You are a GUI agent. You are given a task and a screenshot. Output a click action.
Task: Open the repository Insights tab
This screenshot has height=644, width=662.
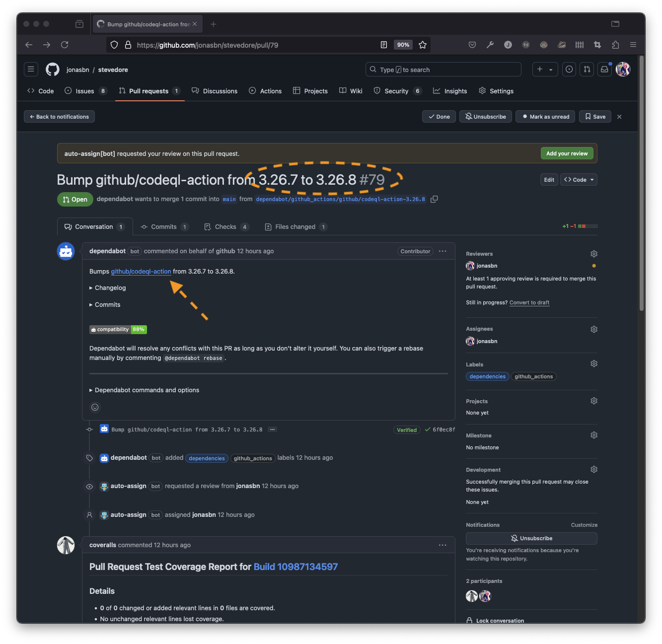pos(450,91)
